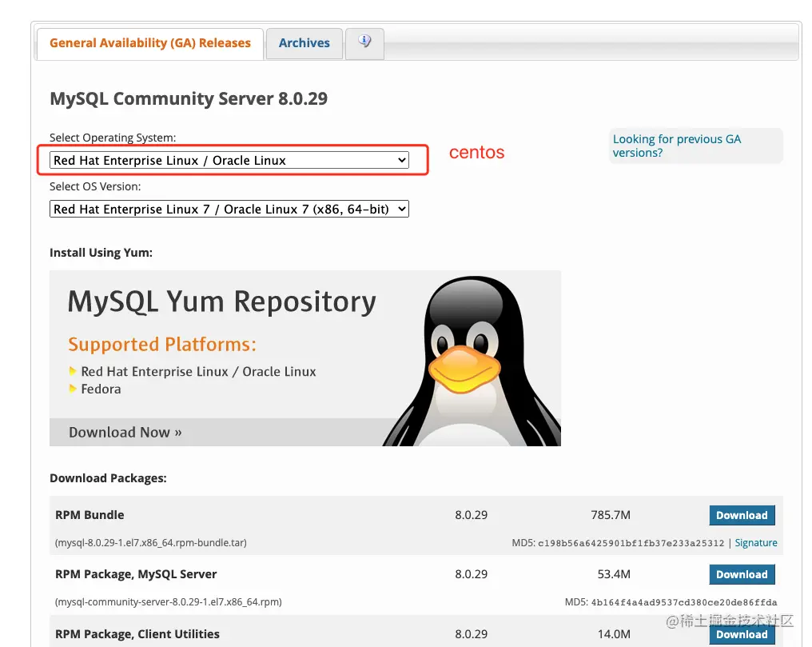Download the RPM Package, Client Utilities
This screenshot has height=647, width=812.
click(742, 634)
